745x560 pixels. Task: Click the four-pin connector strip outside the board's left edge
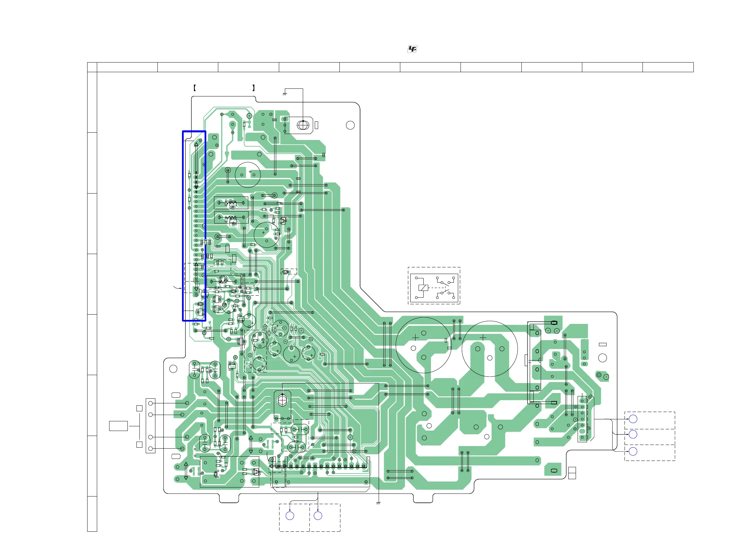point(150,426)
